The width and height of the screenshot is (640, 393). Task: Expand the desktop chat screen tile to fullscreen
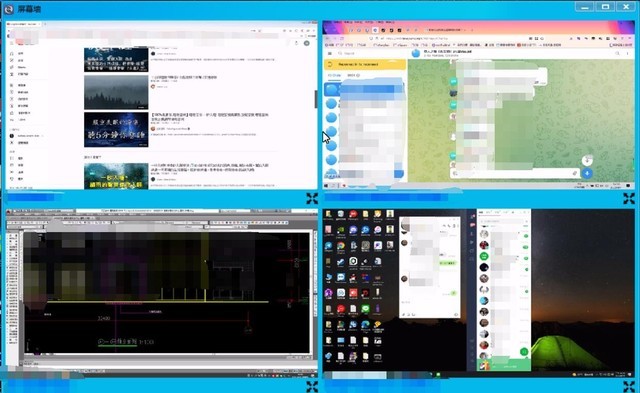(629, 386)
